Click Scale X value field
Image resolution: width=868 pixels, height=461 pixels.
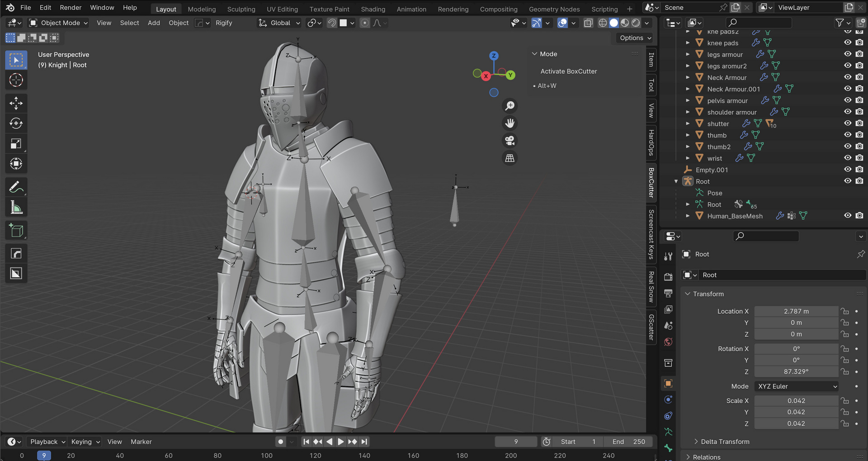796,401
